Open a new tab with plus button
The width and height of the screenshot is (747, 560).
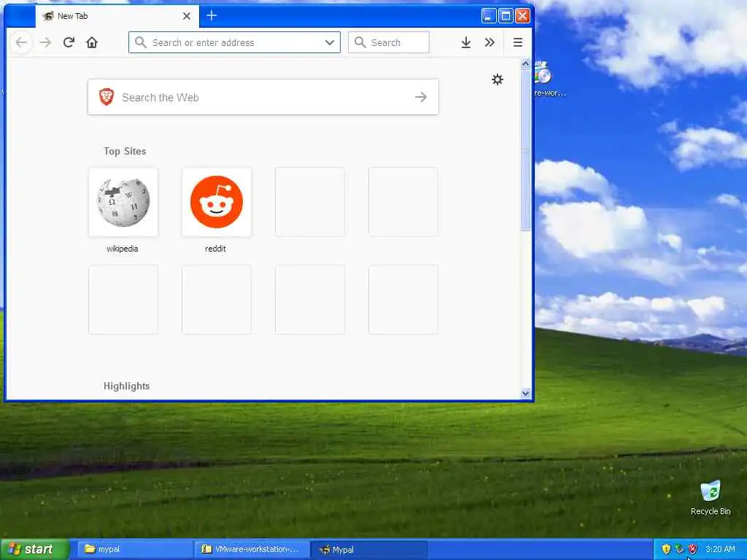(212, 16)
